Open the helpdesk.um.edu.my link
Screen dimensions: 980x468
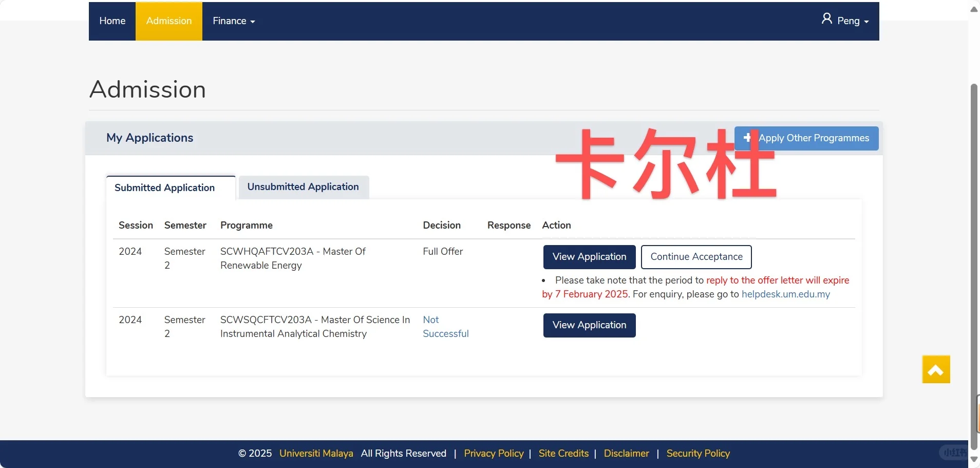point(785,294)
